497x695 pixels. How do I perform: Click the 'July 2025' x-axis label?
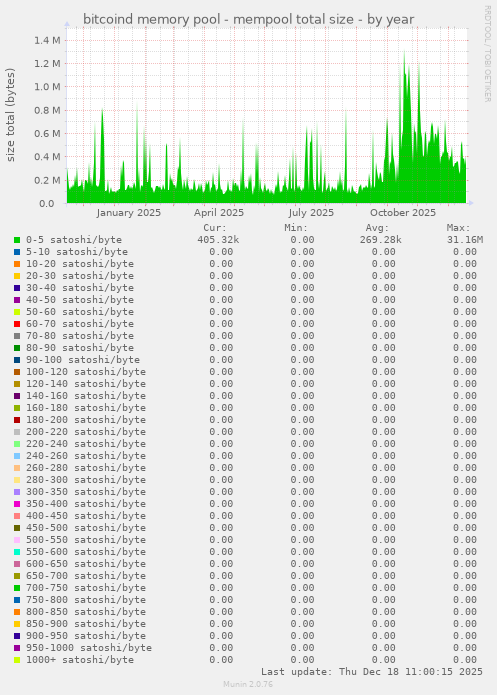click(x=311, y=213)
